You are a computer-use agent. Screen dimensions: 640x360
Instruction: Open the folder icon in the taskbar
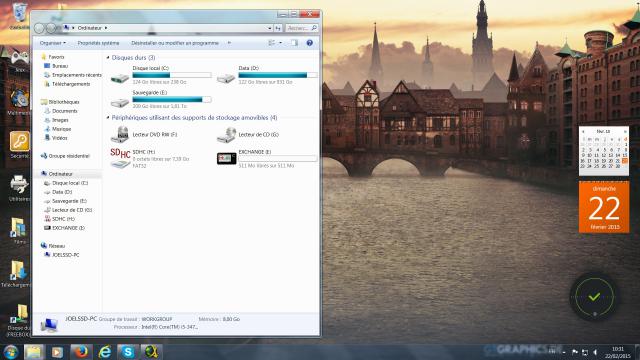coord(34,352)
